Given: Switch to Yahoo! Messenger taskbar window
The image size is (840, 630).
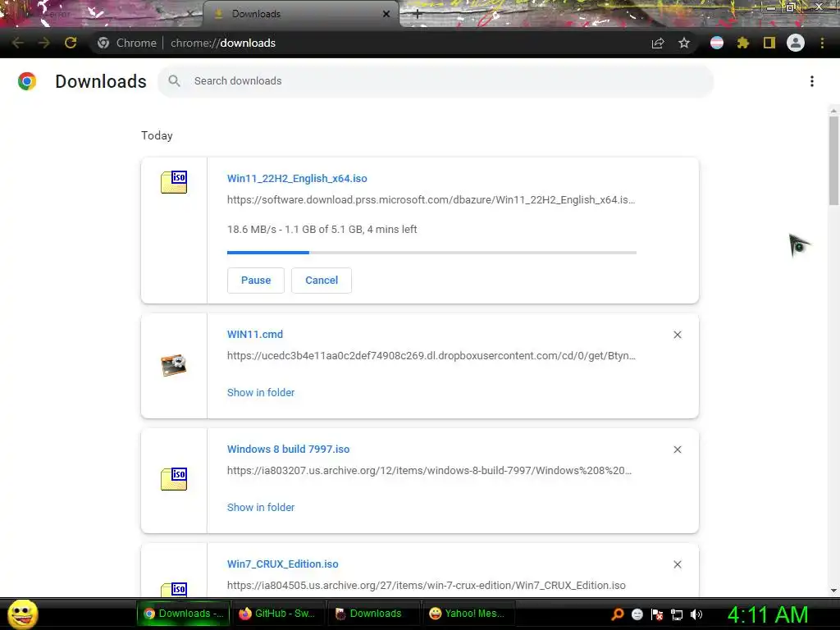Looking at the screenshot, I should (x=468, y=614).
